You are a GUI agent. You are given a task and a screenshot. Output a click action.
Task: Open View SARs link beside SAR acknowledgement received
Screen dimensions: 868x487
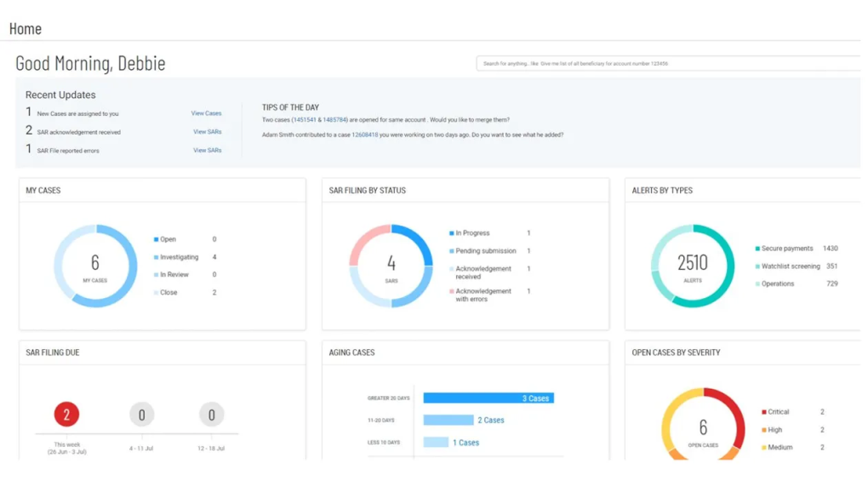pos(207,132)
